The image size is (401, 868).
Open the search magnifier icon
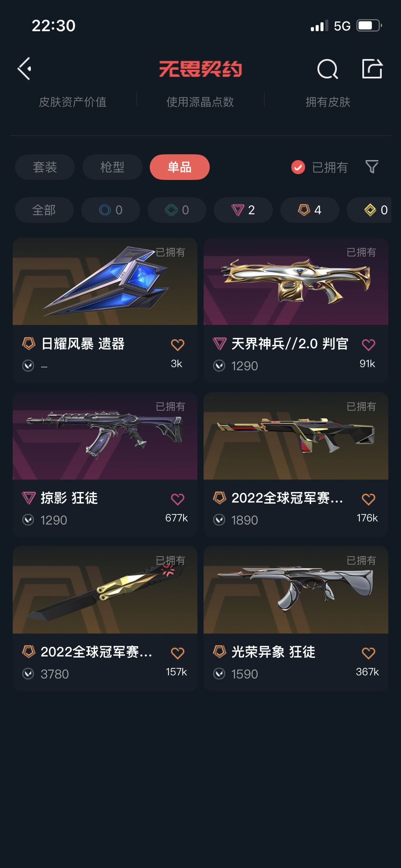point(327,69)
